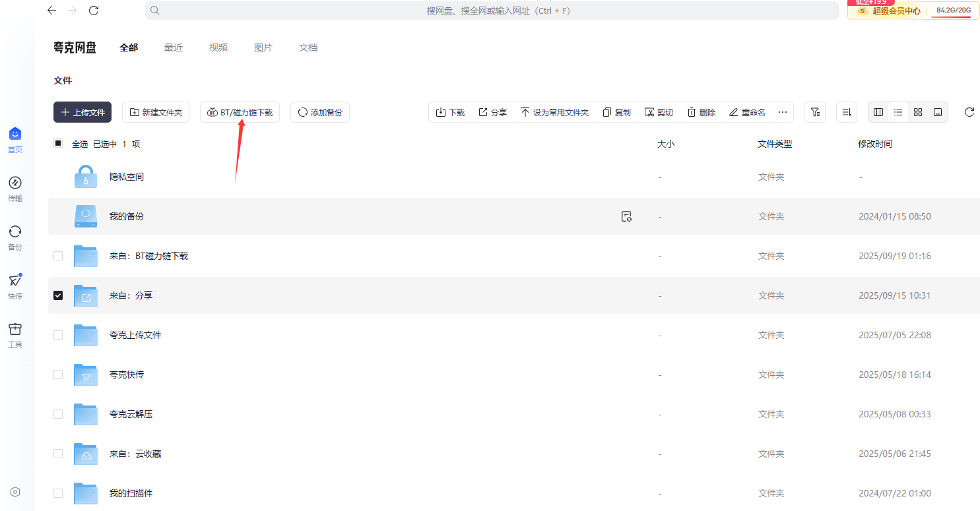Open the sort order menu
This screenshot has height=511, width=980.
pos(847,112)
